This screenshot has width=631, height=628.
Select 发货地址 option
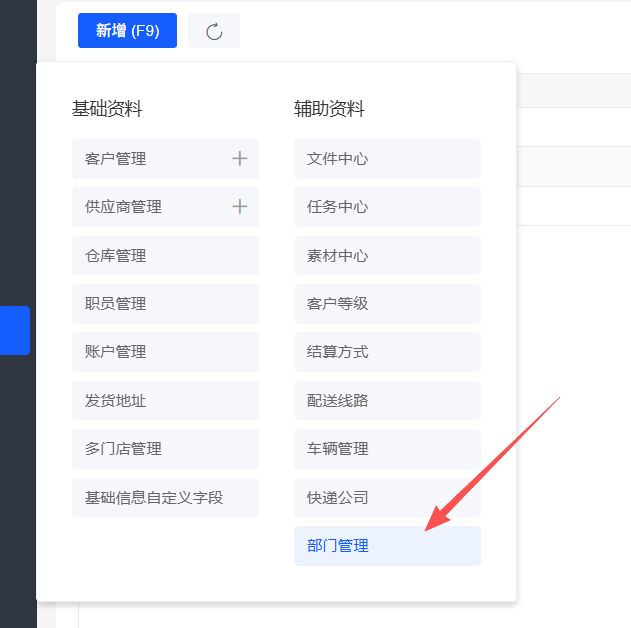tap(165, 401)
